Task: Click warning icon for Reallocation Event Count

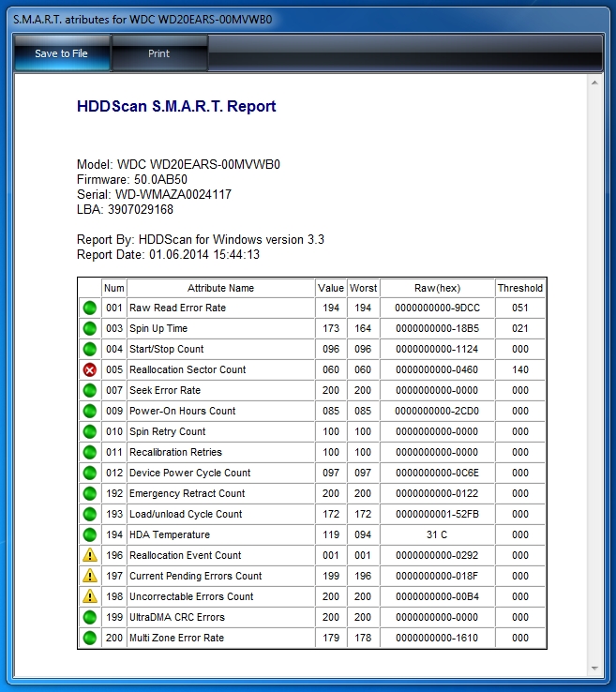Action: click(90, 555)
